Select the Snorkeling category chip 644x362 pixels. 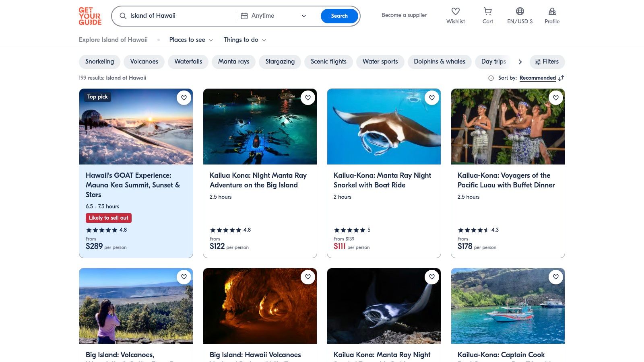(x=99, y=62)
